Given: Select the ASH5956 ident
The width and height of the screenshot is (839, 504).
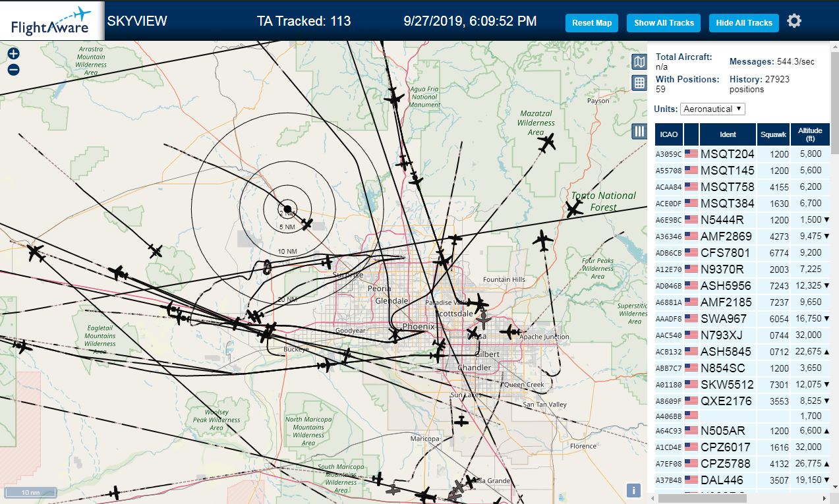Looking at the screenshot, I should point(726,286).
